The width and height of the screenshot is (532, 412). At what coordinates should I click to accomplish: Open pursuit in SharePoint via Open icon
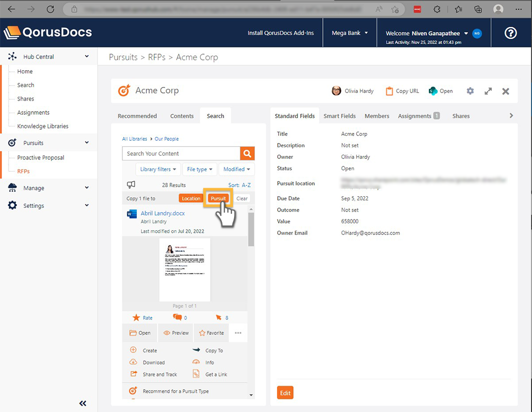pyautogui.click(x=433, y=91)
